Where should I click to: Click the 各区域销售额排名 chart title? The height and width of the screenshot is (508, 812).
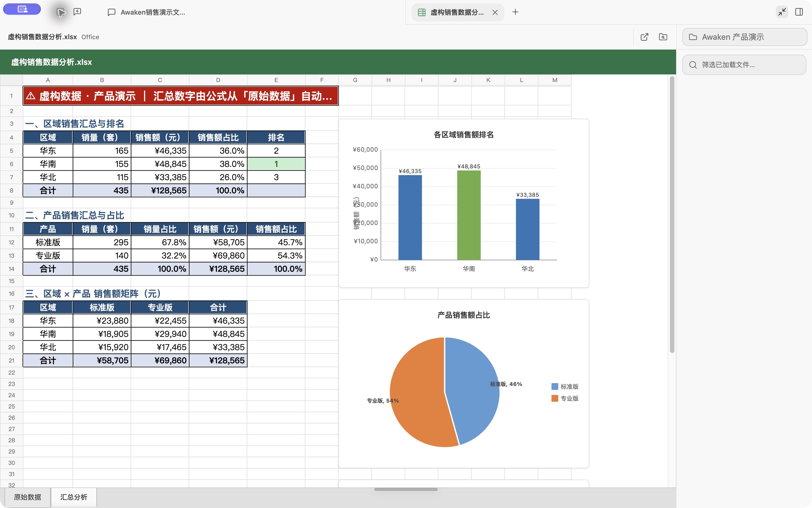point(464,135)
